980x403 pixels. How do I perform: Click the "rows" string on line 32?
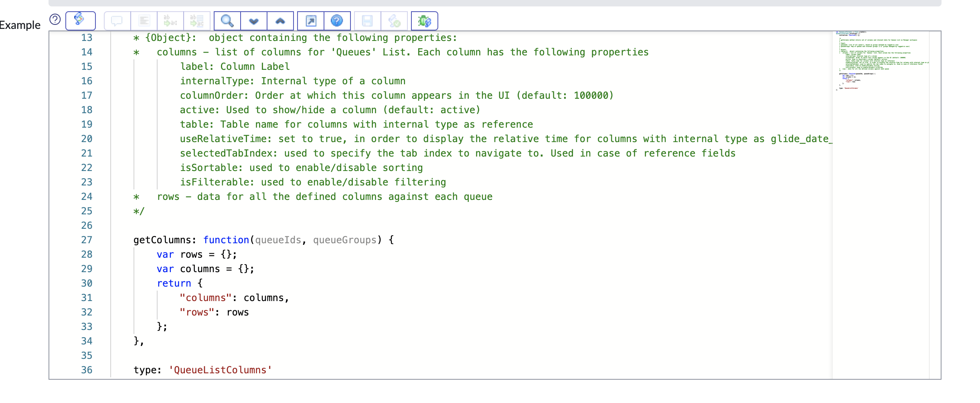click(x=197, y=312)
